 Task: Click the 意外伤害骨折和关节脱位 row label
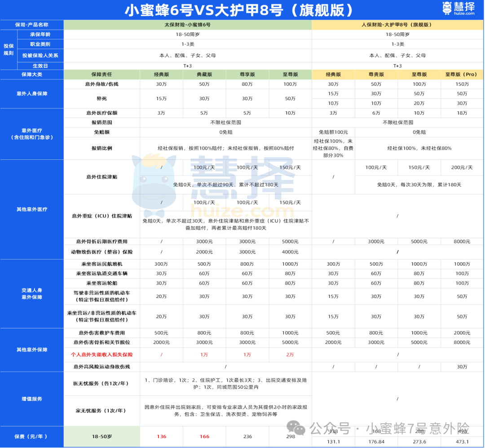pos(102,343)
